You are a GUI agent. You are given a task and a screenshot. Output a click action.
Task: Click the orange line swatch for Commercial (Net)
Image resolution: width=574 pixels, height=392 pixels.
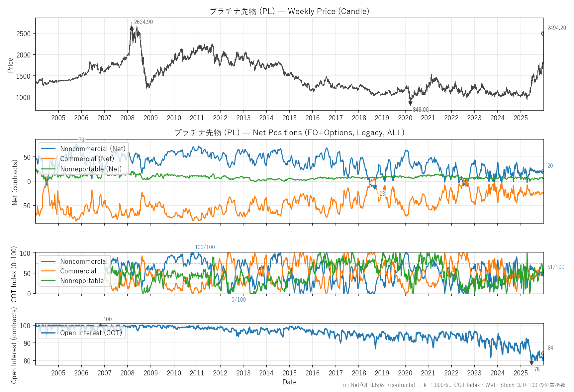pyautogui.click(x=48, y=159)
